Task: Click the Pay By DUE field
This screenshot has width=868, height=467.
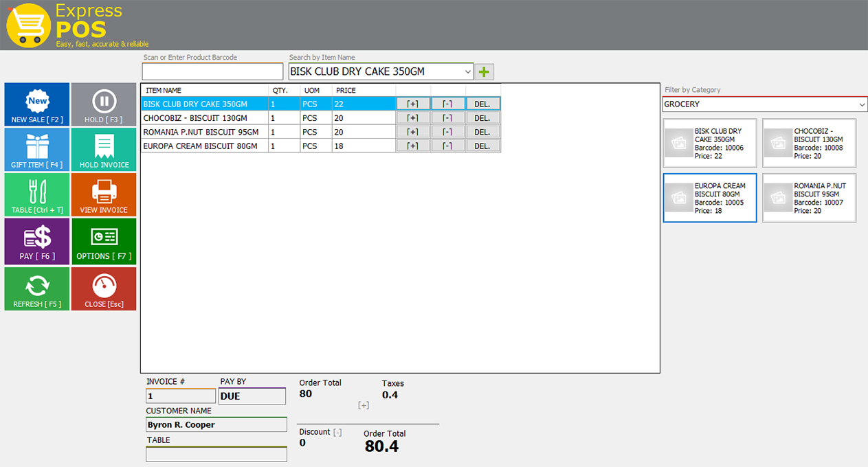Action: coord(252,396)
